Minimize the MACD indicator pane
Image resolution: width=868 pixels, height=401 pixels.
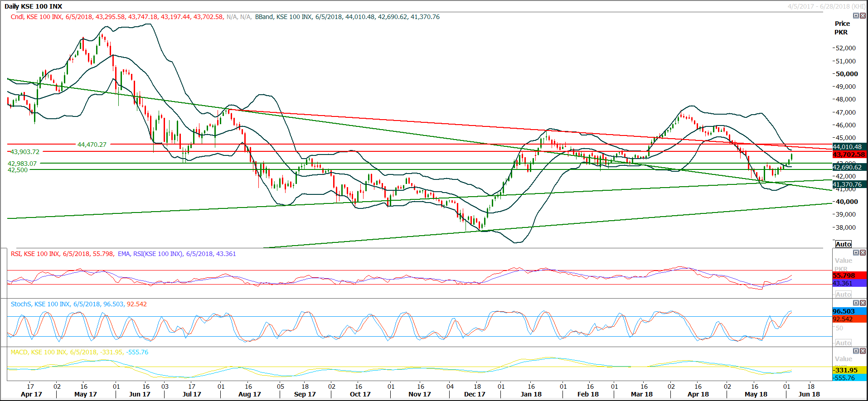[856, 351]
